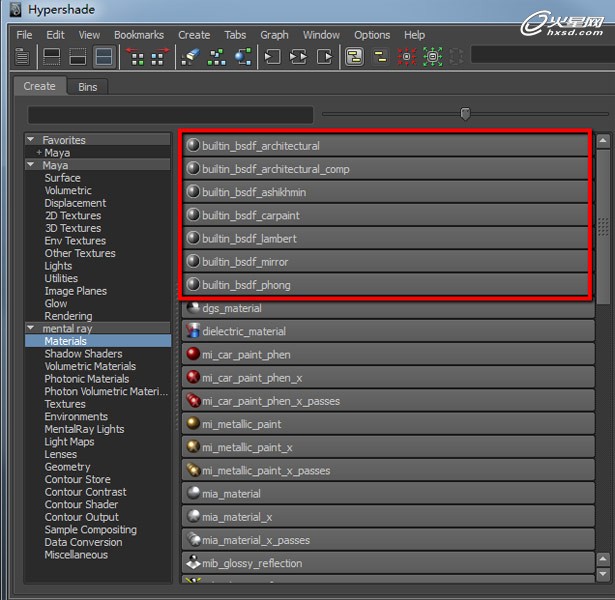Open the Bookmarks menu

coord(139,35)
